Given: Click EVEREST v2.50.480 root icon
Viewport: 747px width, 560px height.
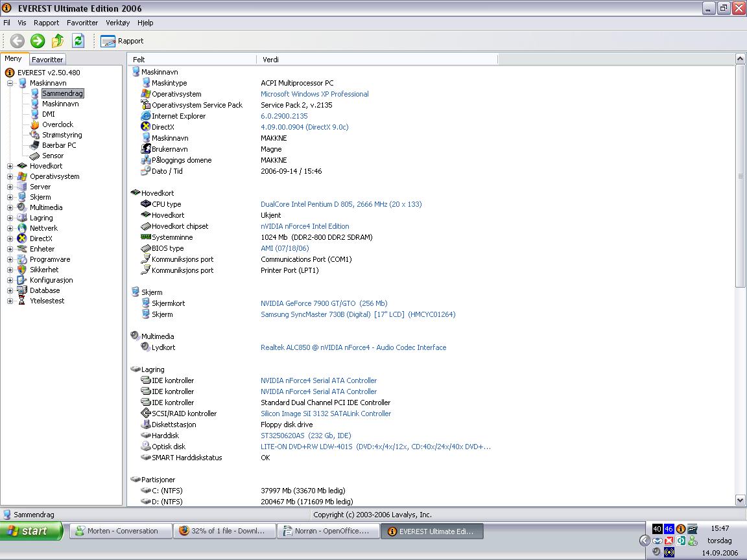Looking at the screenshot, I should tap(10, 73).
